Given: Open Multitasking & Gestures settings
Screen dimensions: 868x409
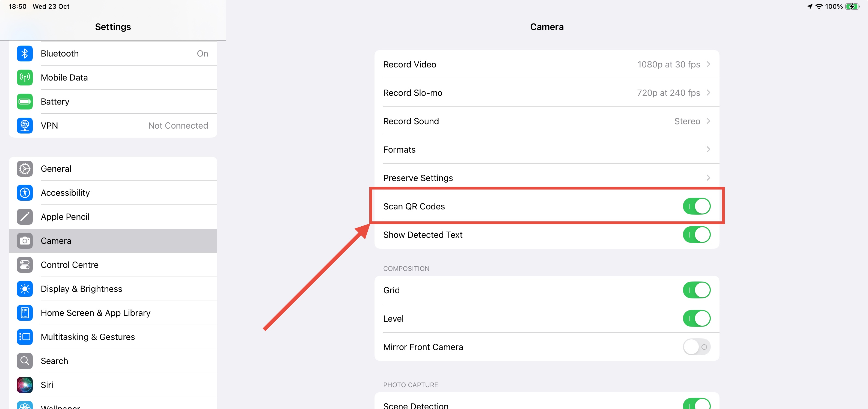Looking at the screenshot, I should 88,336.
